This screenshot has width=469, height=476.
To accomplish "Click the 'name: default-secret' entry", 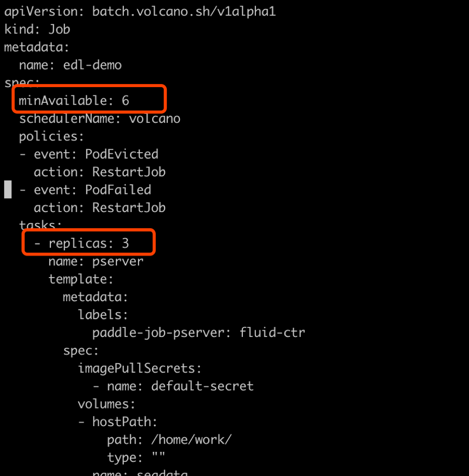I will [180, 386].
